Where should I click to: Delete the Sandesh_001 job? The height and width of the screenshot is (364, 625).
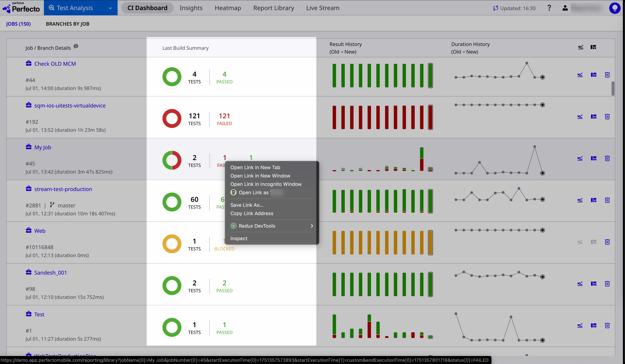(x=607, y=284)
